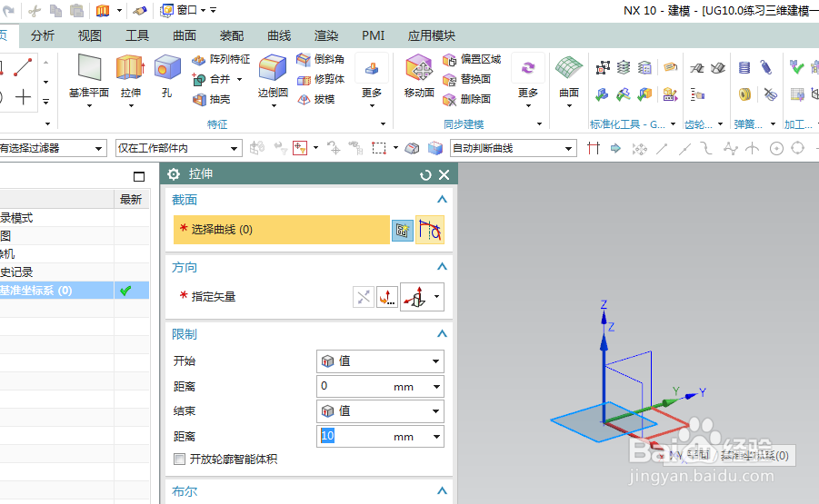Select the 拉伸 extrude tool
The height and width of the screenshot is (504, 819).
tap(130, 68)
